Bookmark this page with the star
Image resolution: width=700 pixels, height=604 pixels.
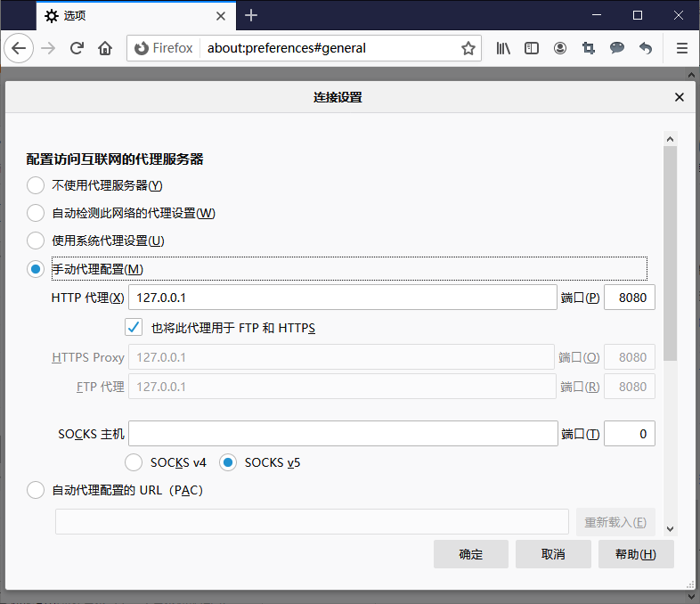pos(468,48)
